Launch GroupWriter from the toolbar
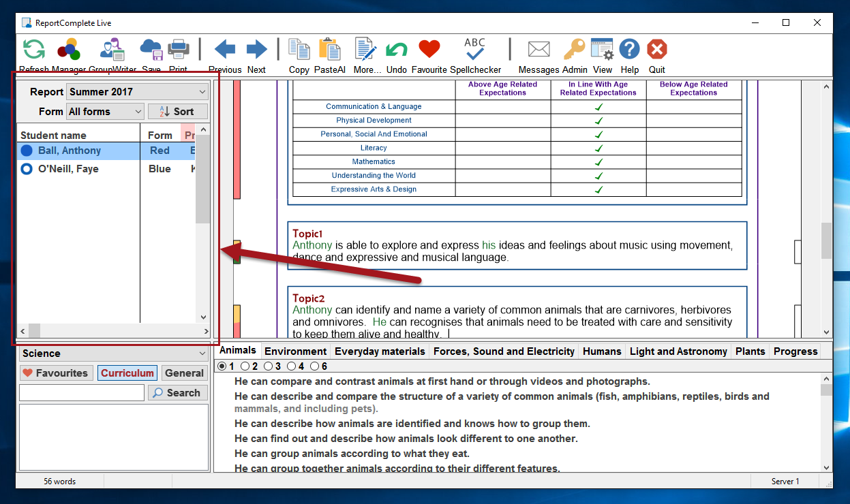This screenshot has width=850, height=504. coord(112,49)
